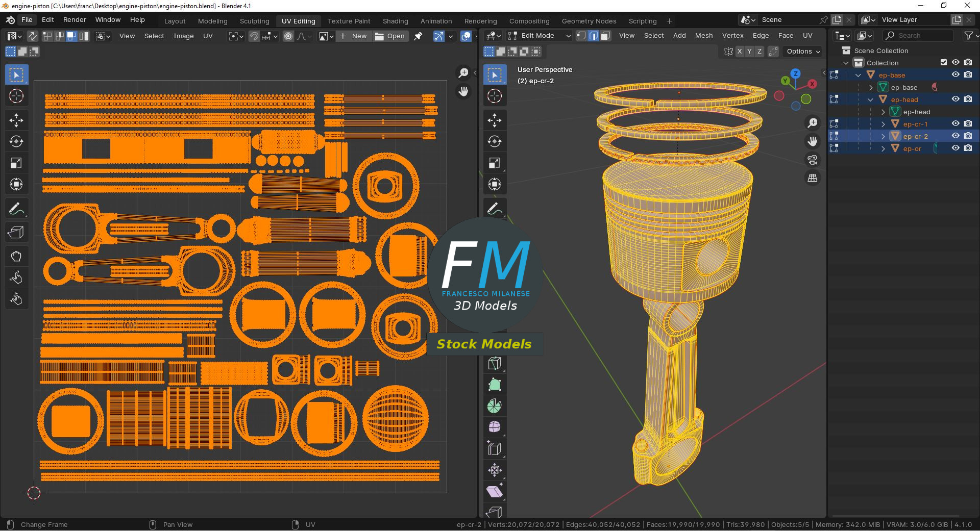Toggle camera view in 3D viewport
This screenshot has width=980, height=531.
(x=812, y=160)
